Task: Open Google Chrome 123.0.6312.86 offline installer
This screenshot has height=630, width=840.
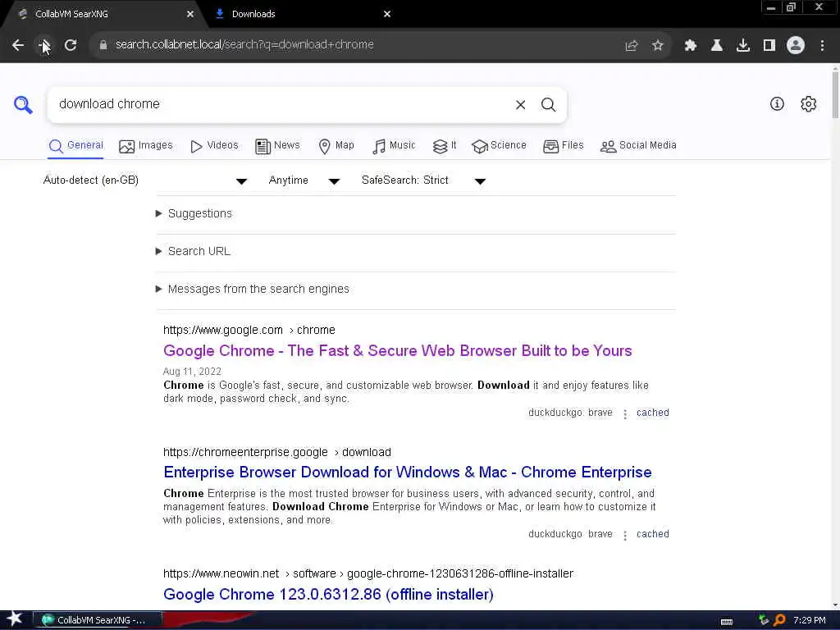Action: [328, 595]
